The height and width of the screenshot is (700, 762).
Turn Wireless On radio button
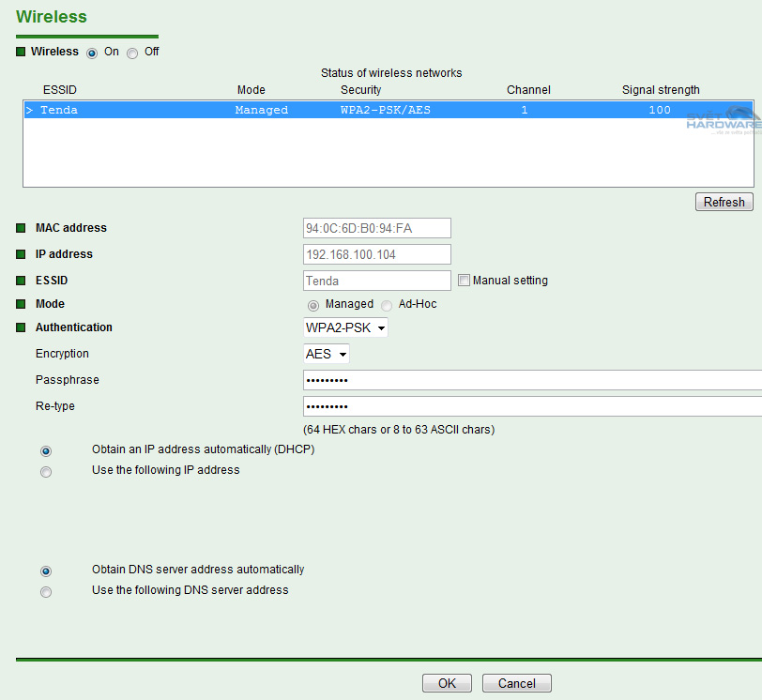click(x=92, y=53)
